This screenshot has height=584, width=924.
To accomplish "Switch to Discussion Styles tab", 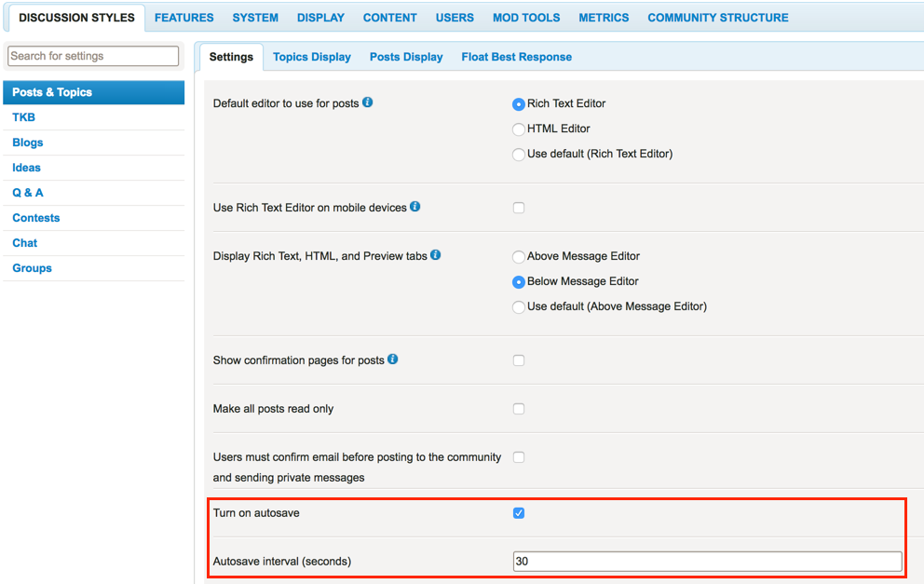I will [76, 18].
